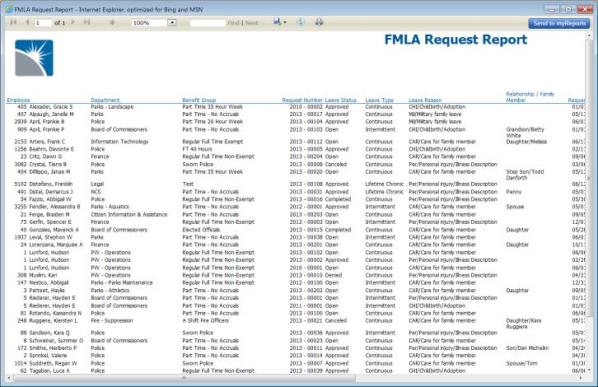598x387 pixels.
Task: Click Send to myReports button
Action: pyautogui.click(x=559, y=23)
